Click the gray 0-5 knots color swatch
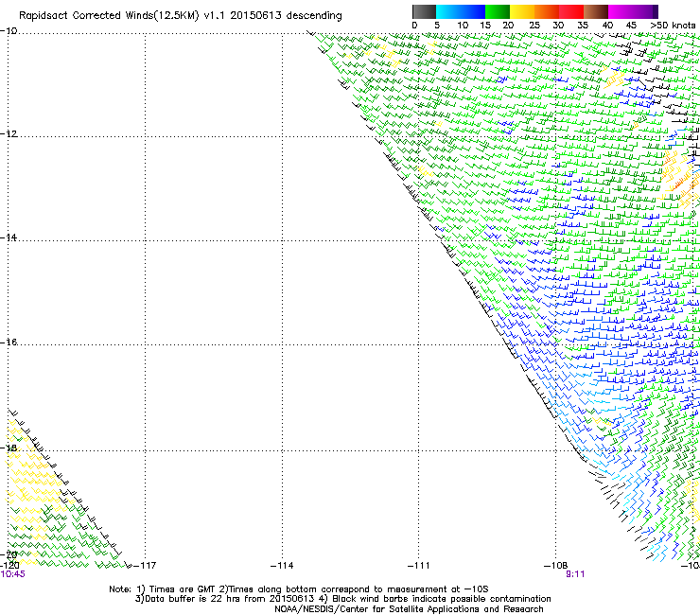 [424, 11]
